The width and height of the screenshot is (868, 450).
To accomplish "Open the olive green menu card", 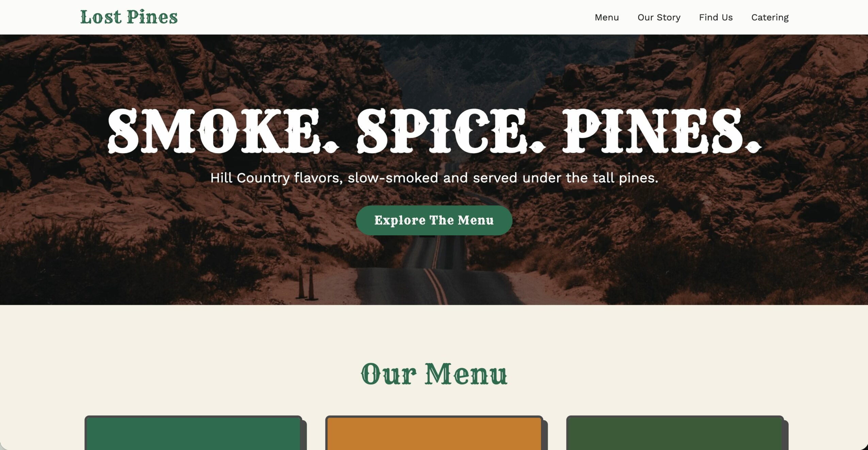I will click(675, 433).
